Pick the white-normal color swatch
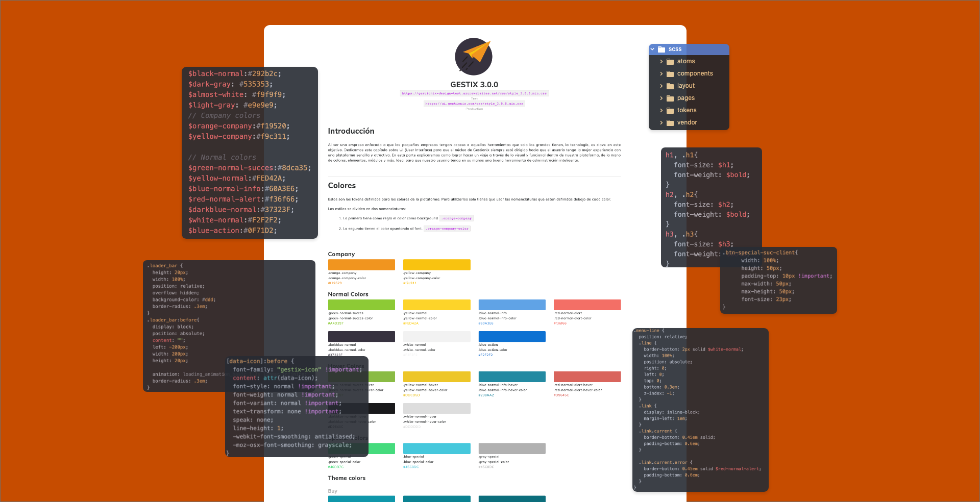Image resolution: width=980 pixels, height=502 pixels. (437, 337)
